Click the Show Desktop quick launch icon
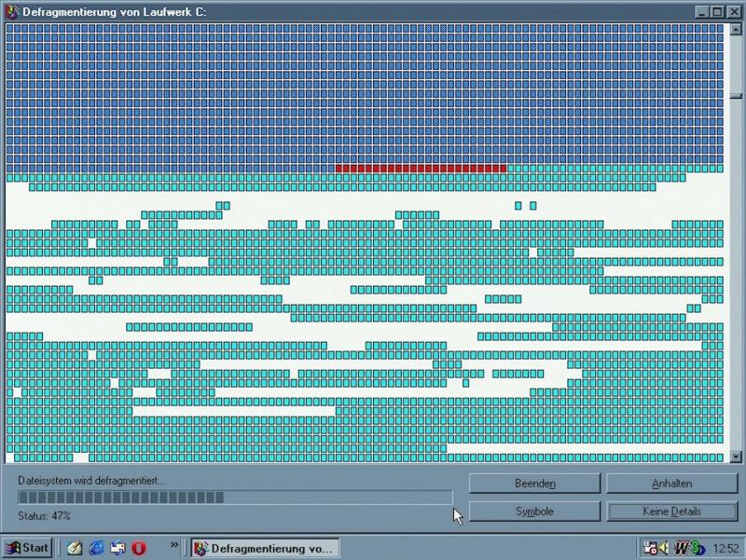The image size is (746, 560). click(76, 548)
